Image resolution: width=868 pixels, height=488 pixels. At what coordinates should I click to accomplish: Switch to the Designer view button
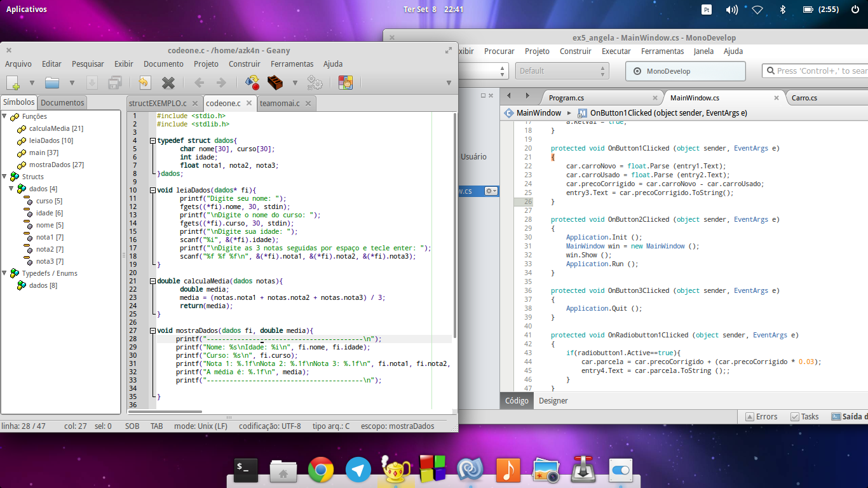click(x=553, y=400)
